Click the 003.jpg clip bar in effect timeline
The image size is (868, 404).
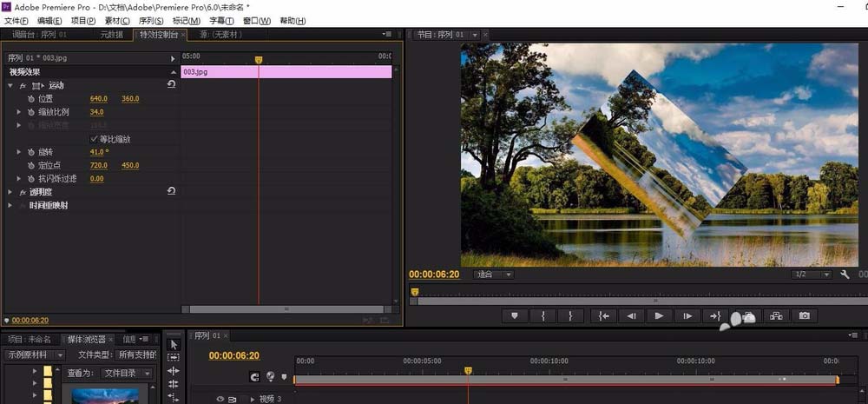[286, 72]
